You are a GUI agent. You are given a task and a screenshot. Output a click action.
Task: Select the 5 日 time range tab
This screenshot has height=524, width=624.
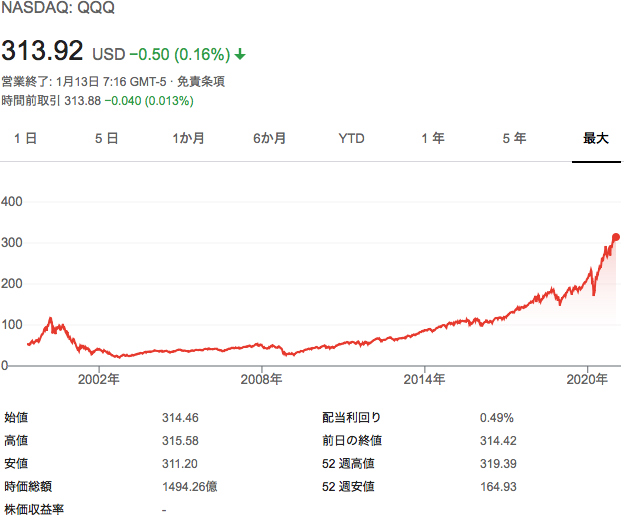(106, 138)
